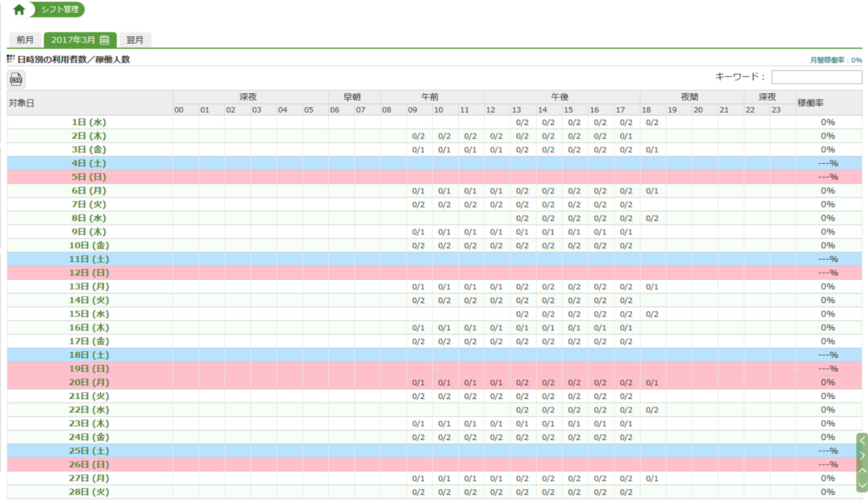Viewport: 868px width, 500px height.
Task: Go to the next month with 翌月 tab
Action: 135,40
